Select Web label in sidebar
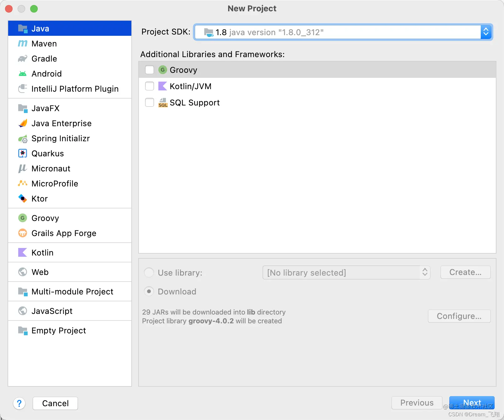The image size is (504, 420). click(x=40, y=272)
